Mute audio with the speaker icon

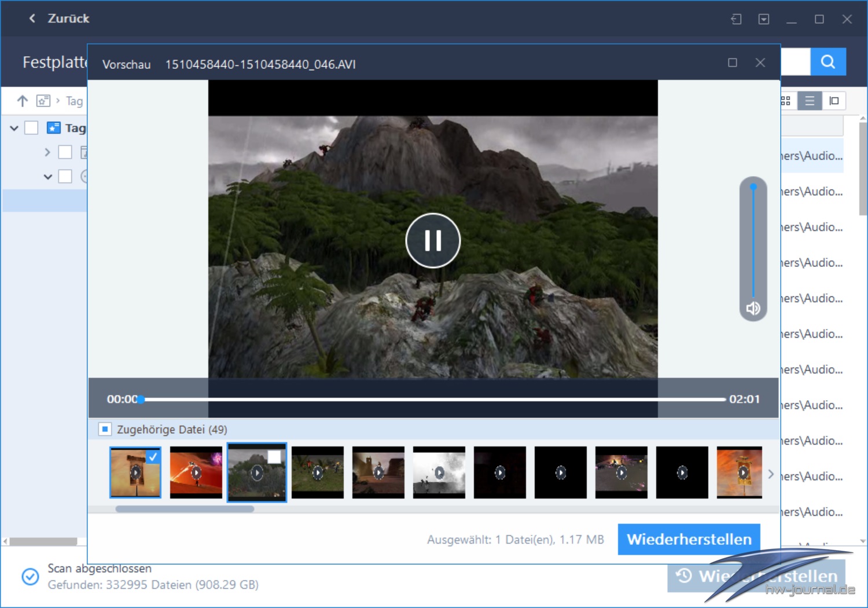(x=753, y=308)
